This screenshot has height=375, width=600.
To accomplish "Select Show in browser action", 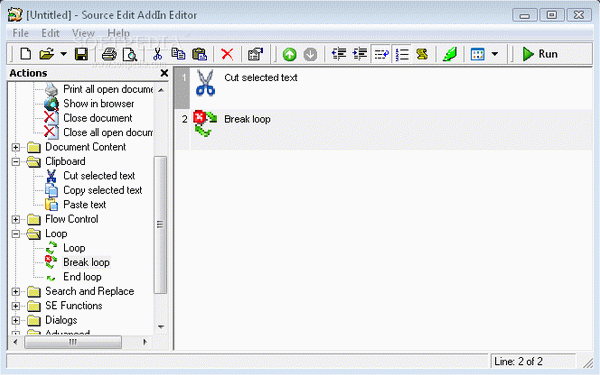I will (x=99, y=104).
